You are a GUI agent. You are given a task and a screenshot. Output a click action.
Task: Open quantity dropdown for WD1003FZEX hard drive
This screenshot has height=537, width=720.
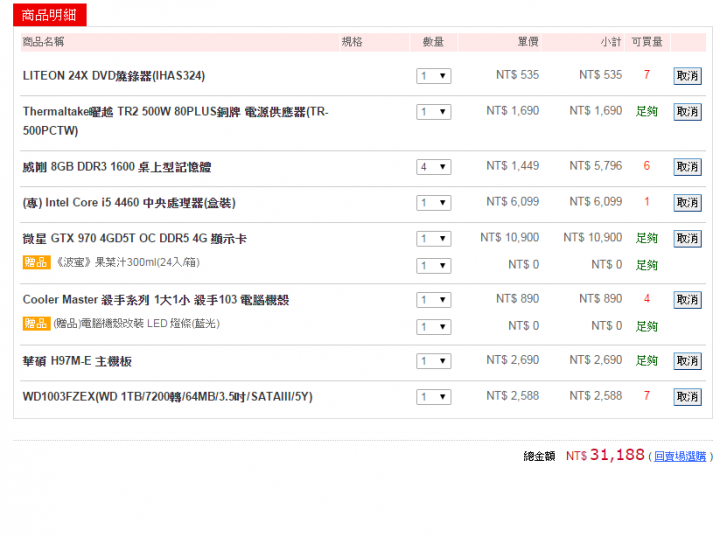click(x=433, y=397)
